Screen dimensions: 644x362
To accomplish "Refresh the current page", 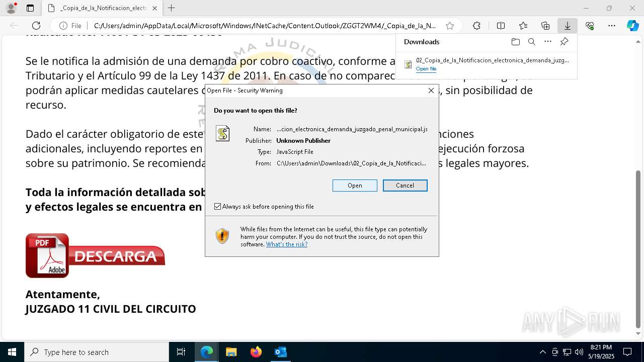I will tap(36, 26).
